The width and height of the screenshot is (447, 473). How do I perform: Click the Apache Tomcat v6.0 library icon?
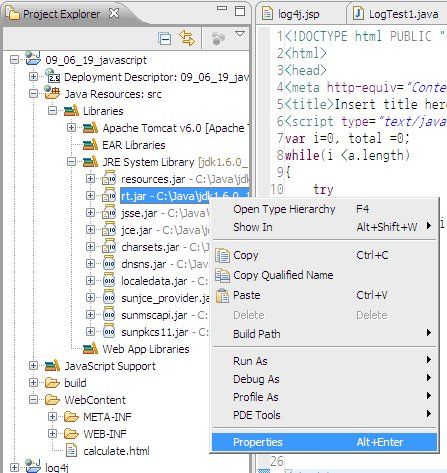(x=90, y=127)
